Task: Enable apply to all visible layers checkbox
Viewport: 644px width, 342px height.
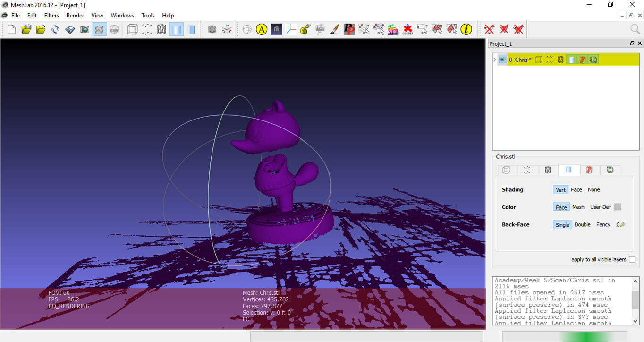Action: (x=632, y=259)
